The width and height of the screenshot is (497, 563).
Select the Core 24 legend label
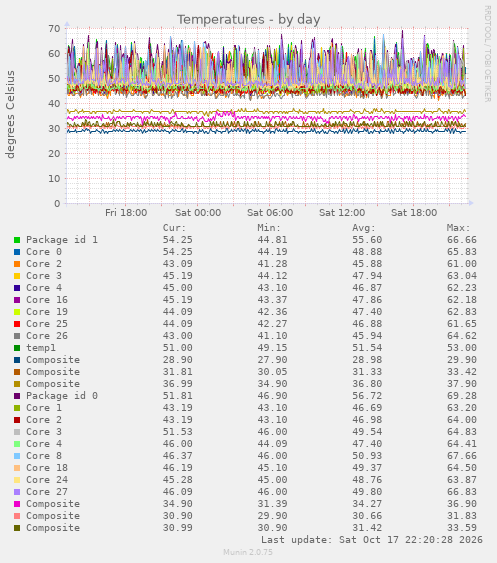click(x=47, y=480)
